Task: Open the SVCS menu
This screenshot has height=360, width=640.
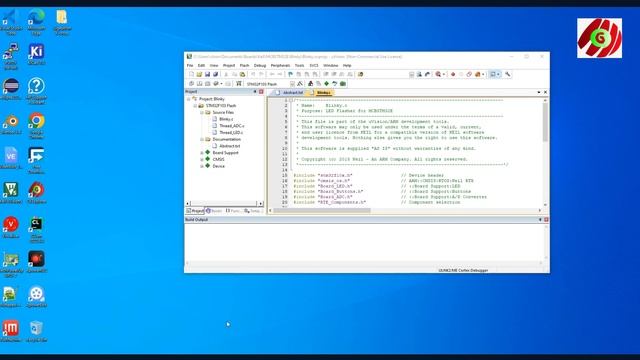Action: click(x=314, y=65)
